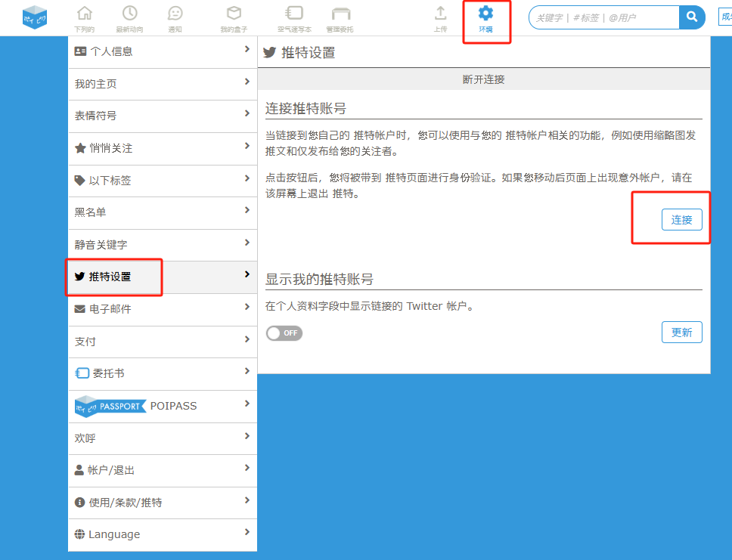This screenshot has height=560, width=732.
Task: Open the POIPASS menu item
Action: pos(163,406)
